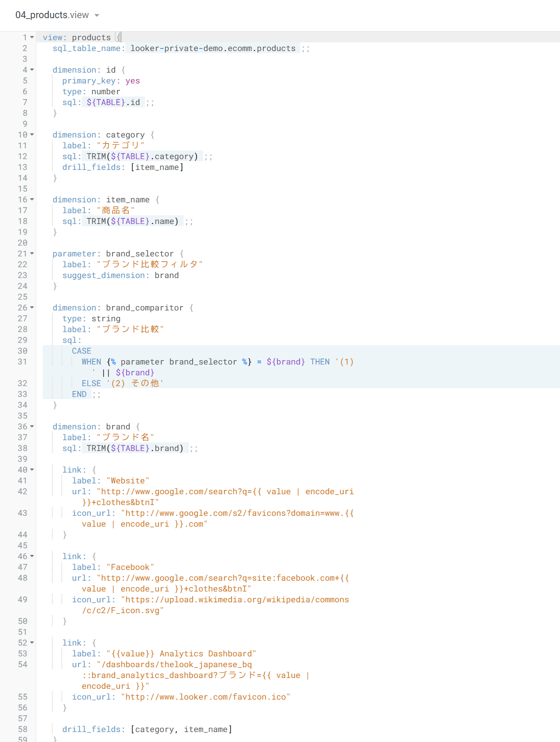Collapse the Analytics Dashboard link fold arrow
This screenshot has width=560, height=742.
(32, 643)
